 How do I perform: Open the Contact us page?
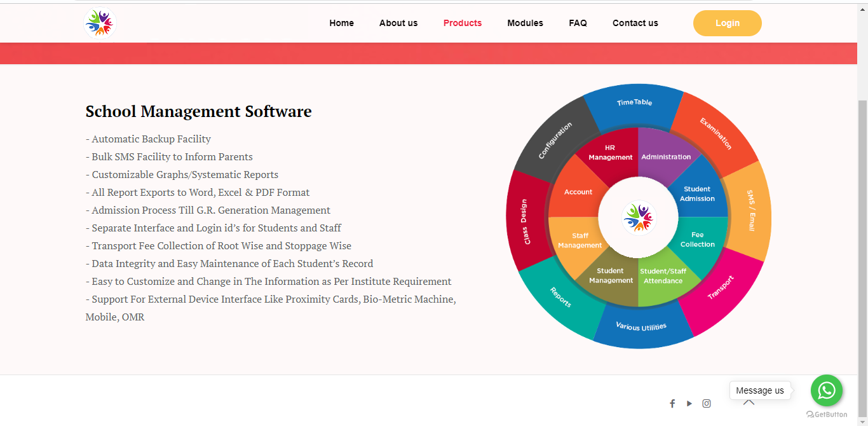[x=635, y=23]
